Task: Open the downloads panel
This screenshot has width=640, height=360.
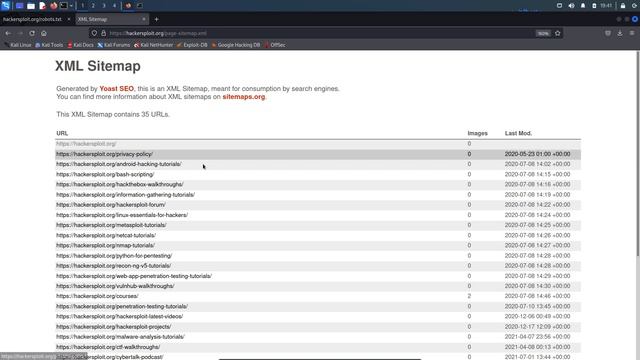Action: tap(620, 33)
